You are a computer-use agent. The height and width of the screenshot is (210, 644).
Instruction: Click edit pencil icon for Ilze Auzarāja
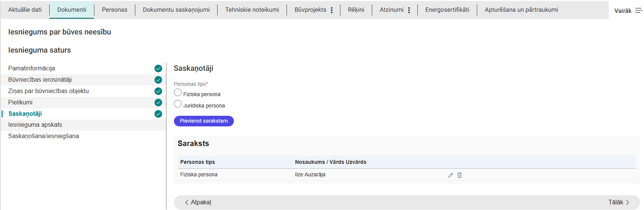point(450,175)
